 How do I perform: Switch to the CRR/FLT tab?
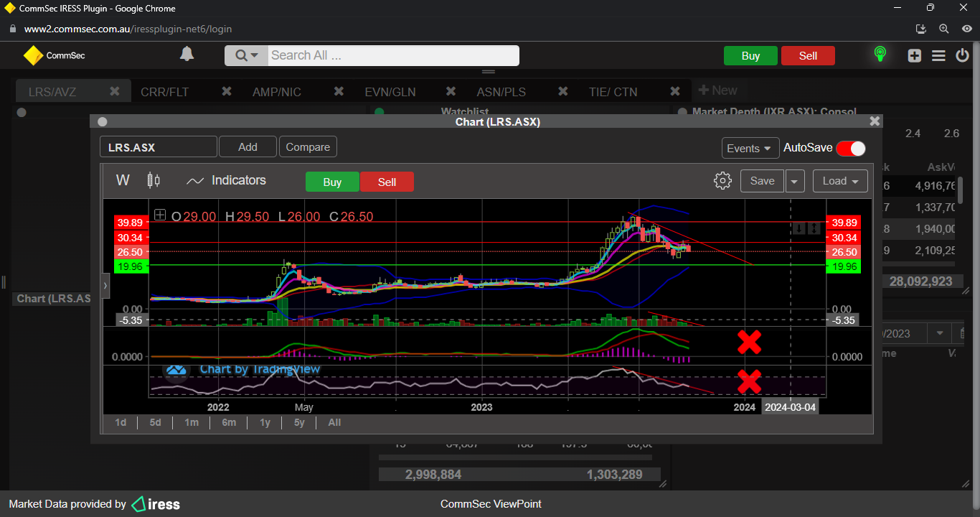(x=164, y=92)
